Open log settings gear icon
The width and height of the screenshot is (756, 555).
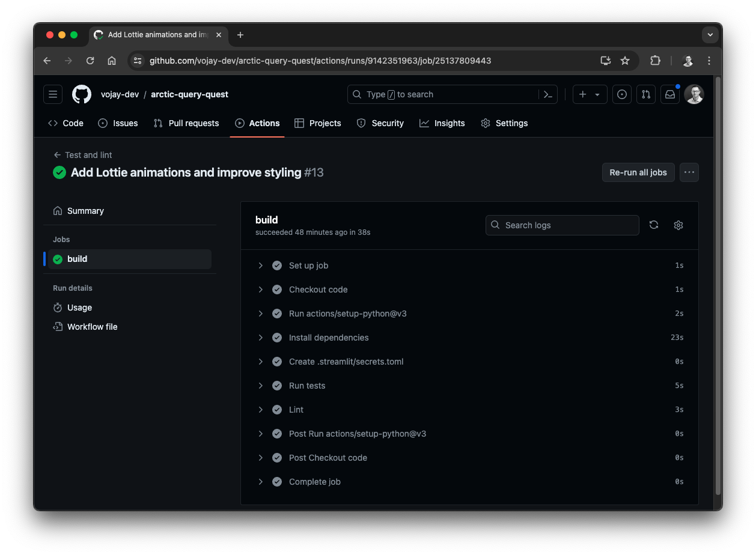click(x=678, y=225)
